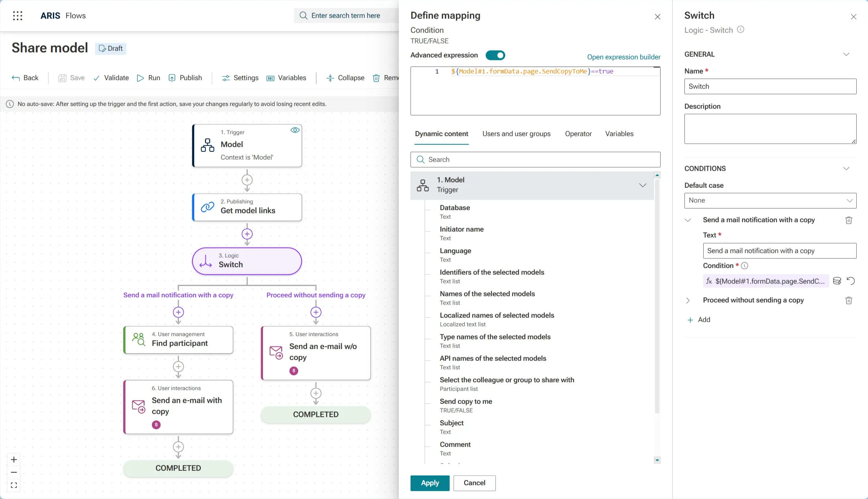The image size is (868, 499).
Task: Open the Default case dropdown
Action: (x=770, y=200)
